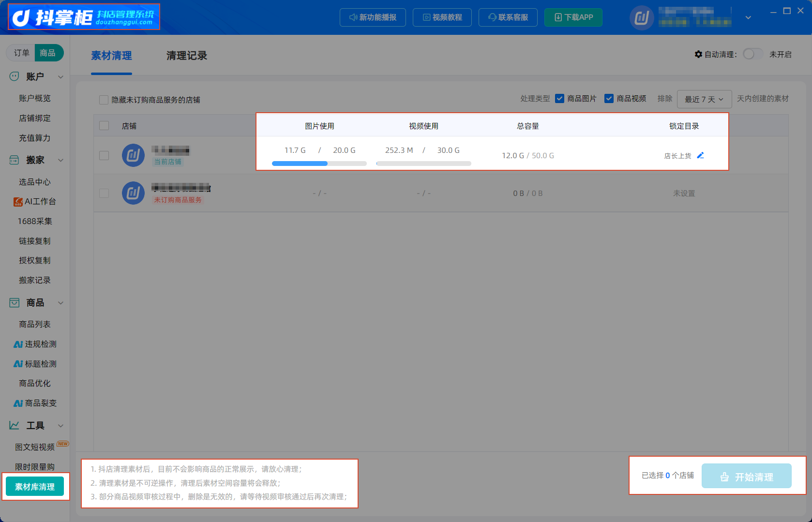Click the 工具 section chart icon

click(15, 425)
